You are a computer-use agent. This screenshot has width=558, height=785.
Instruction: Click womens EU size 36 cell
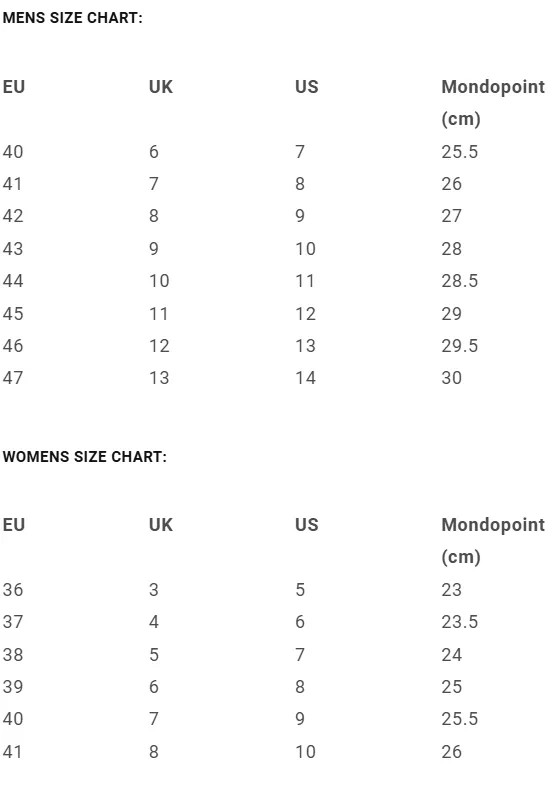[13, 589]
